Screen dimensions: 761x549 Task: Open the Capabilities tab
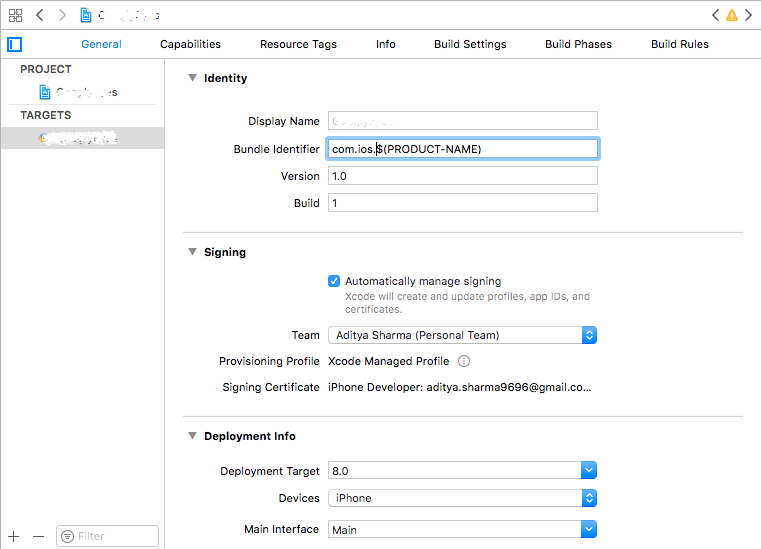click(190, 44)
